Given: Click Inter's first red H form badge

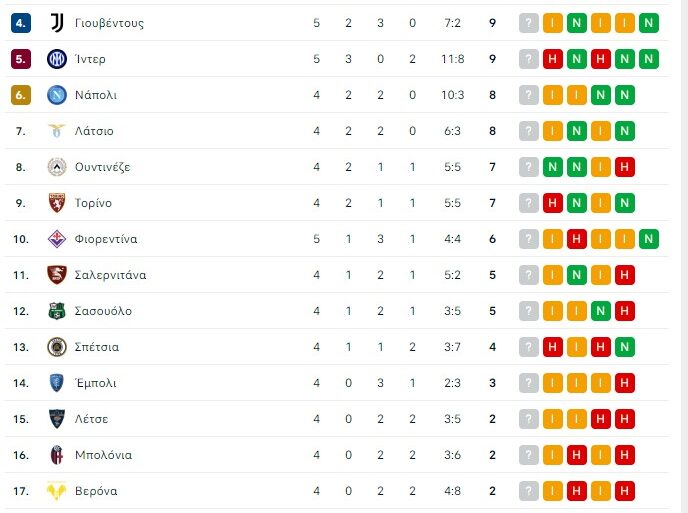Looking at the screenshot, I should coord(553,59).
